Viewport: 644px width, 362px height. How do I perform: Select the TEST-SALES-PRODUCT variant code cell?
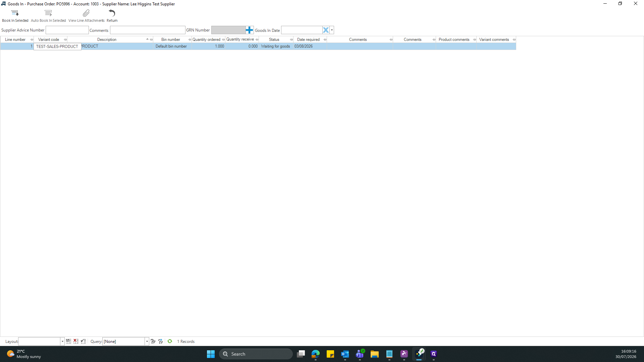[57, 47]
